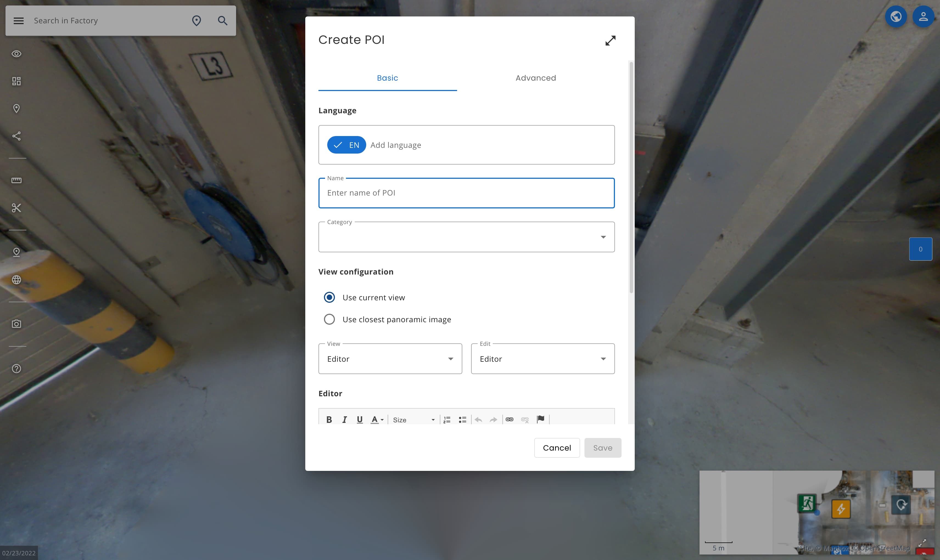
Task: Click the Cancel button
Action: (557, 448)
